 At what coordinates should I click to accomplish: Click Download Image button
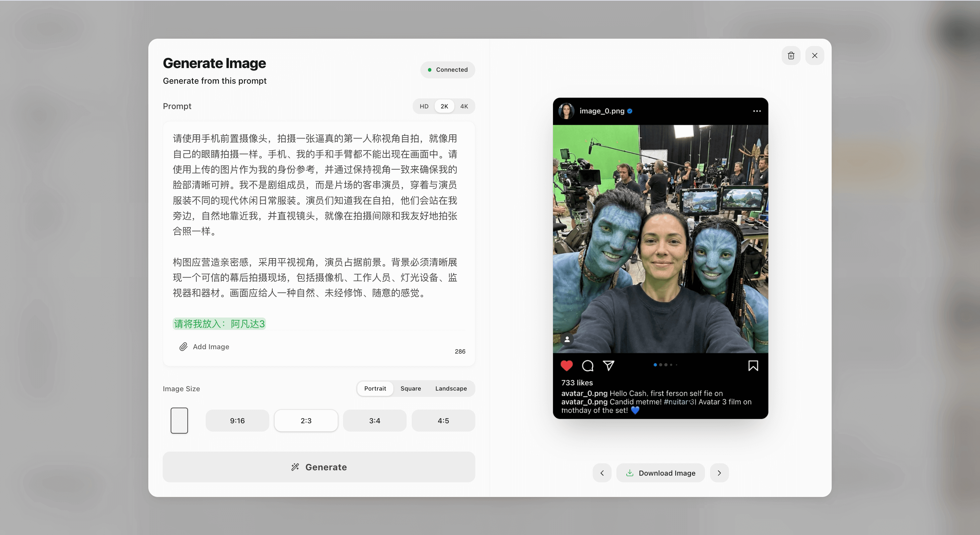pos(660,473)
